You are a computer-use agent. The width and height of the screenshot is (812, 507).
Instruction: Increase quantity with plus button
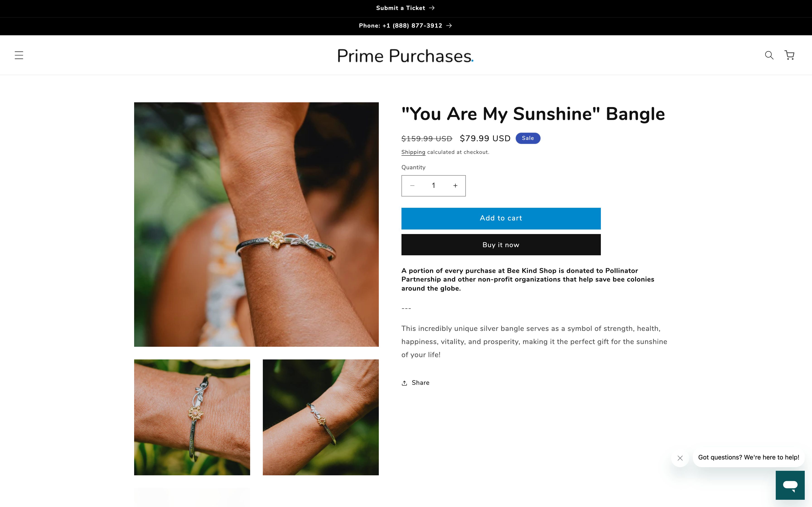point(455,185)
